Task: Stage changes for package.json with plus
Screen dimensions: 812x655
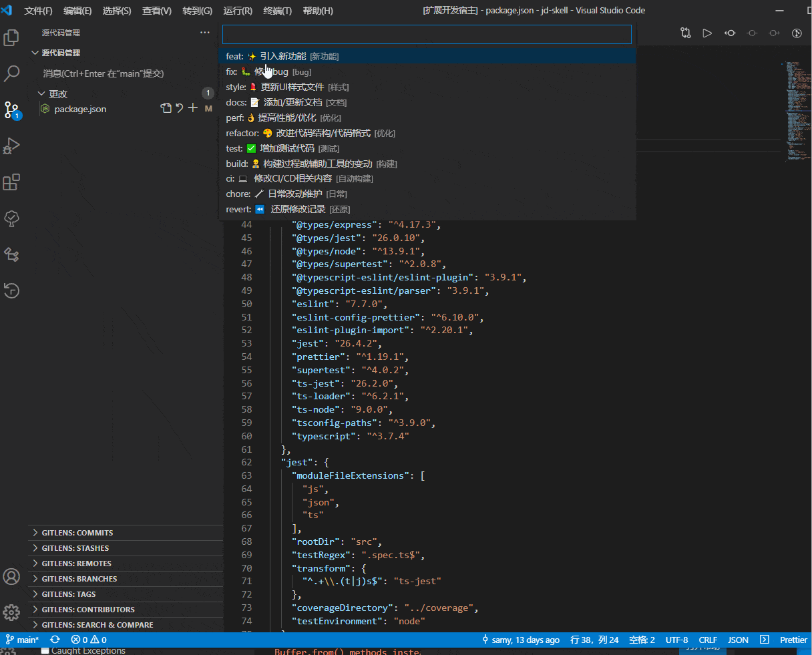Action: (193, 108)
